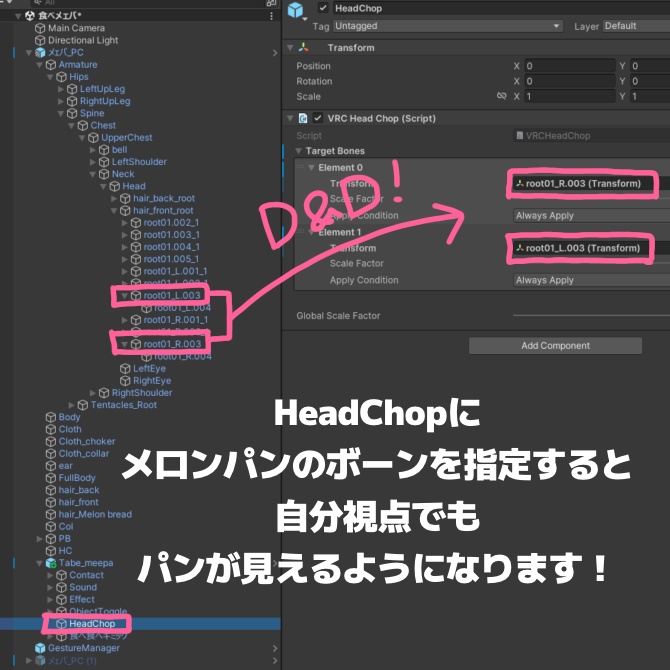
Task: Click the Transform component icon
Action: (x=303, y=47)
